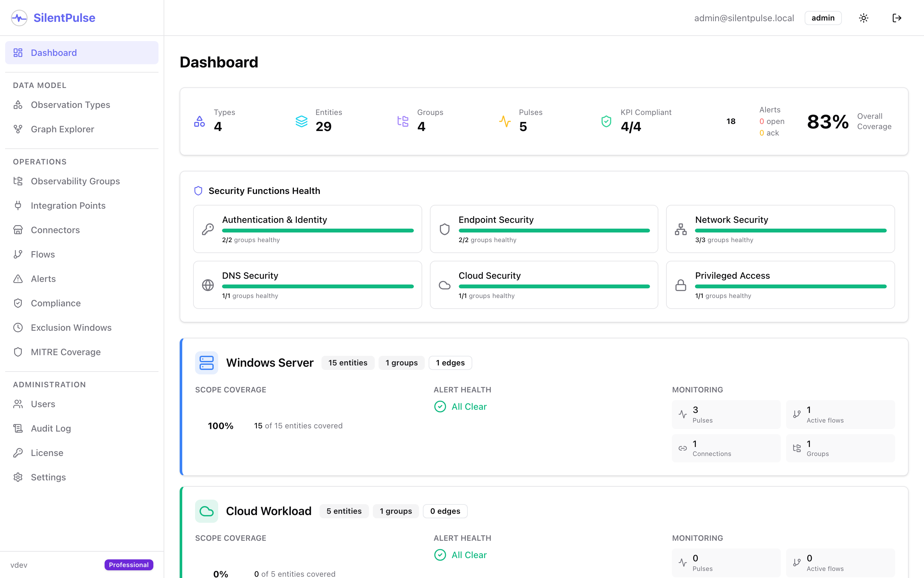Click Windows Server 1 Groups monitoring tile
This screenshot has width=924, height=578.
click(x=840, y=448)
